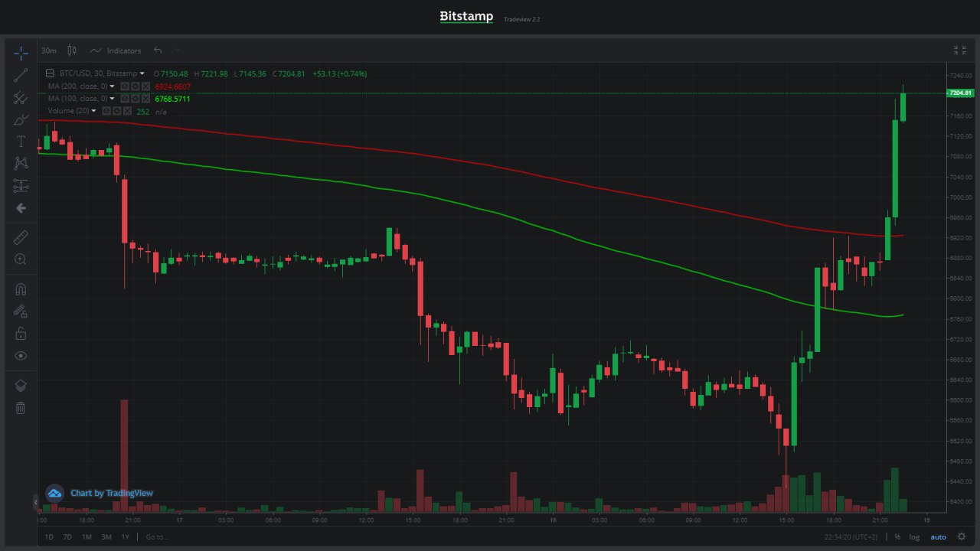Select the measure ruler tool
This screenshot has width=980, height=551.
pyautogui.click(x=21, y=237)
